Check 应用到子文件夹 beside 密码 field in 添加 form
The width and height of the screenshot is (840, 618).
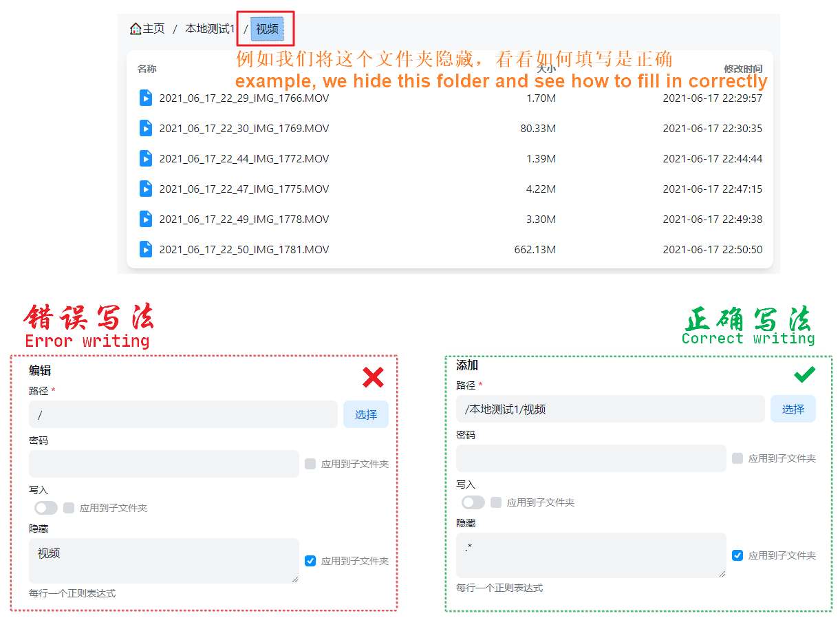tap(737, 458)
